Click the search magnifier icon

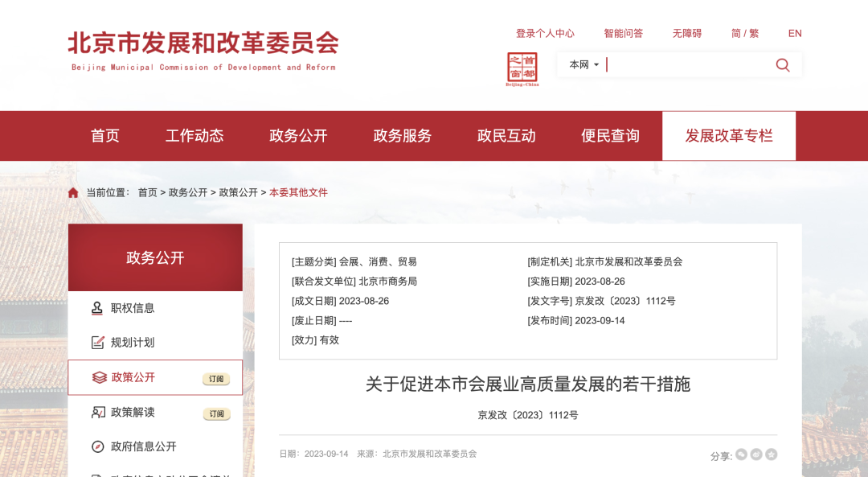(x=783, y=65)
